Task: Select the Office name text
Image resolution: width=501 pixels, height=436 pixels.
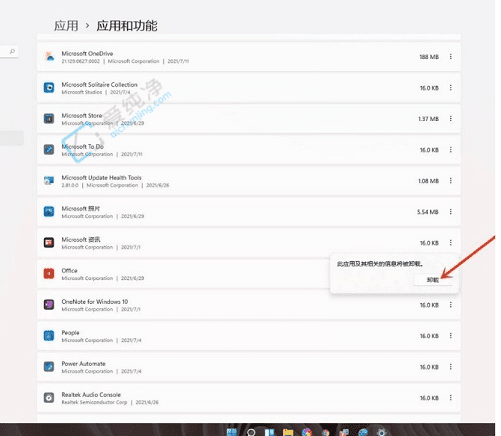Action: pos(69,270)
